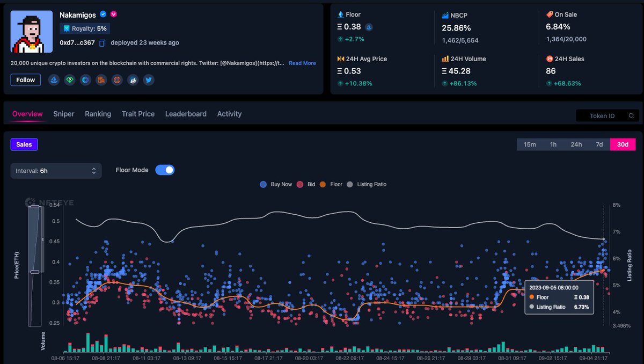644x364 pixels.
Task: Click the contract address text 0xd7...c367
Action: pos(77,43)
